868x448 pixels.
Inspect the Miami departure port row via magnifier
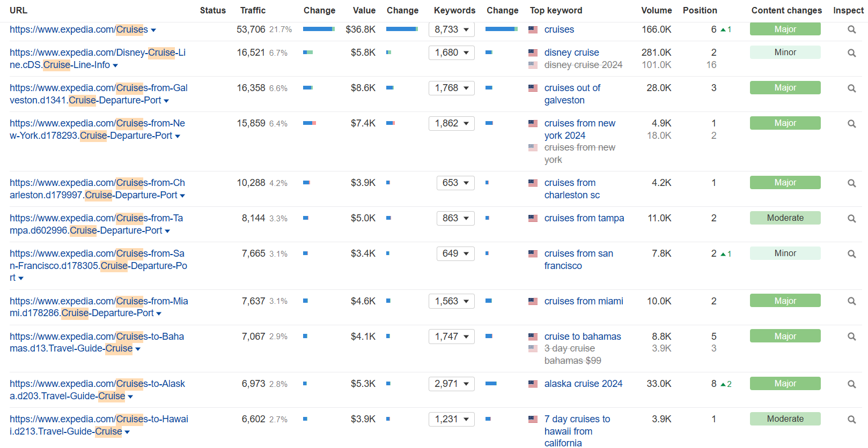851,301
